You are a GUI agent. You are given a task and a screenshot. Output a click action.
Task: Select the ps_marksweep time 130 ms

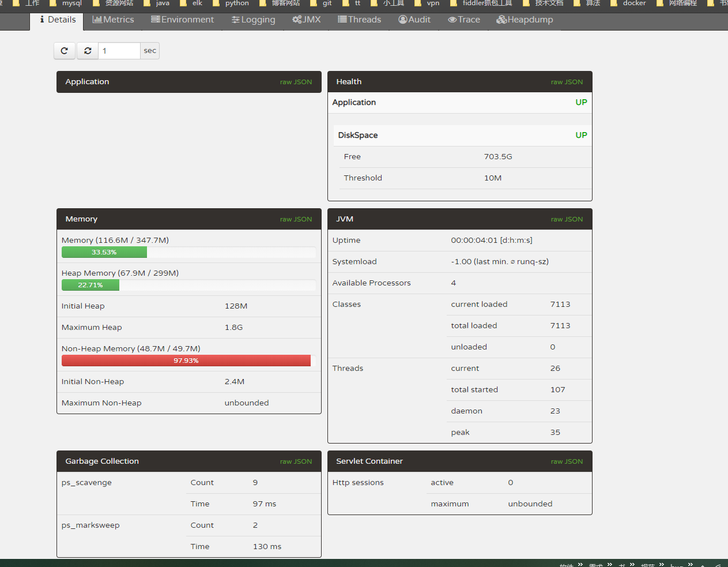(267, 547)
